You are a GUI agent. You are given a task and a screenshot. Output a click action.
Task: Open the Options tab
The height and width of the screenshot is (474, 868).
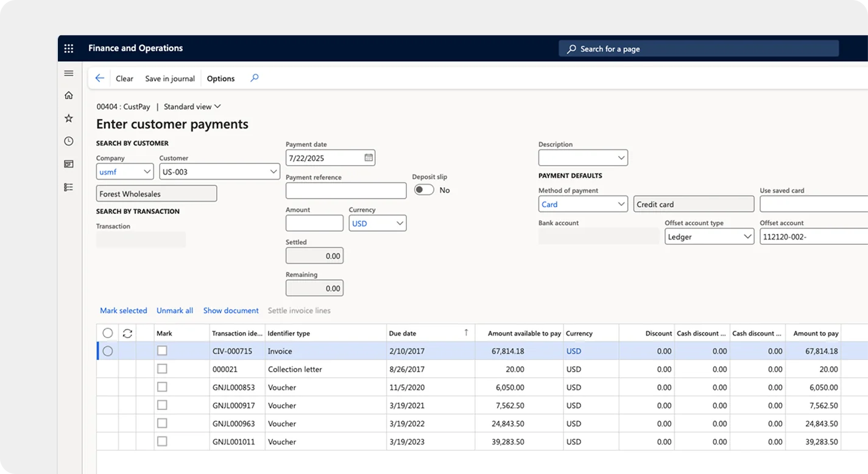coord(221,79)
